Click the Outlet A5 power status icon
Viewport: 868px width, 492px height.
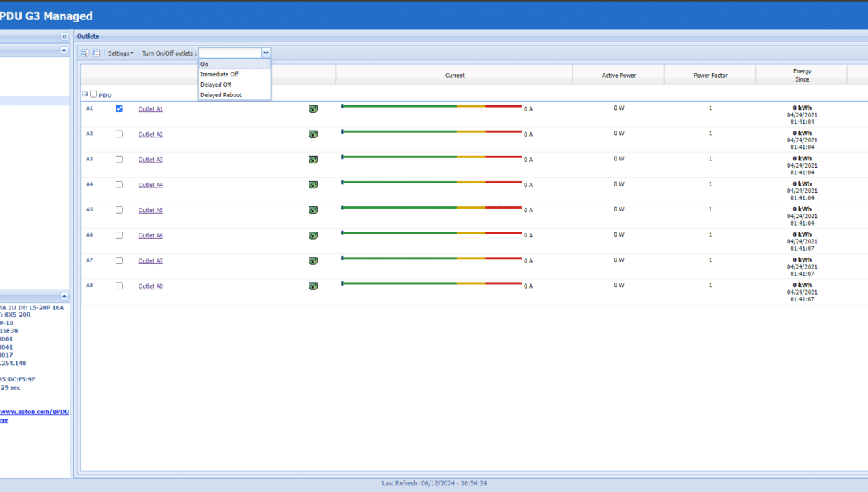313,210
